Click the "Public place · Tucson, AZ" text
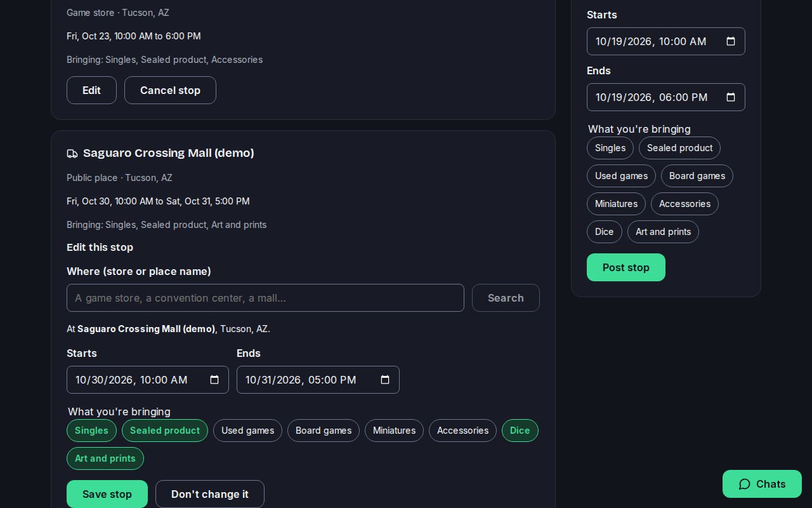The width and height of the screenshot is (812, 508). pos(119,178)
